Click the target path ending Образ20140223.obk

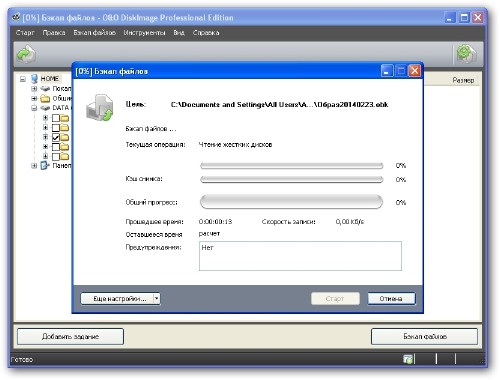click(279, 104)
